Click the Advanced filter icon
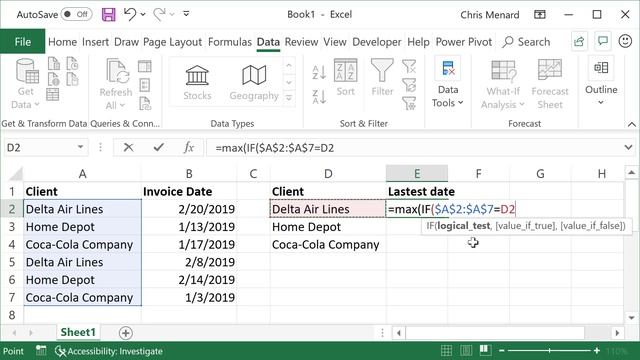The image size is (640, 360). pos(409,103)
